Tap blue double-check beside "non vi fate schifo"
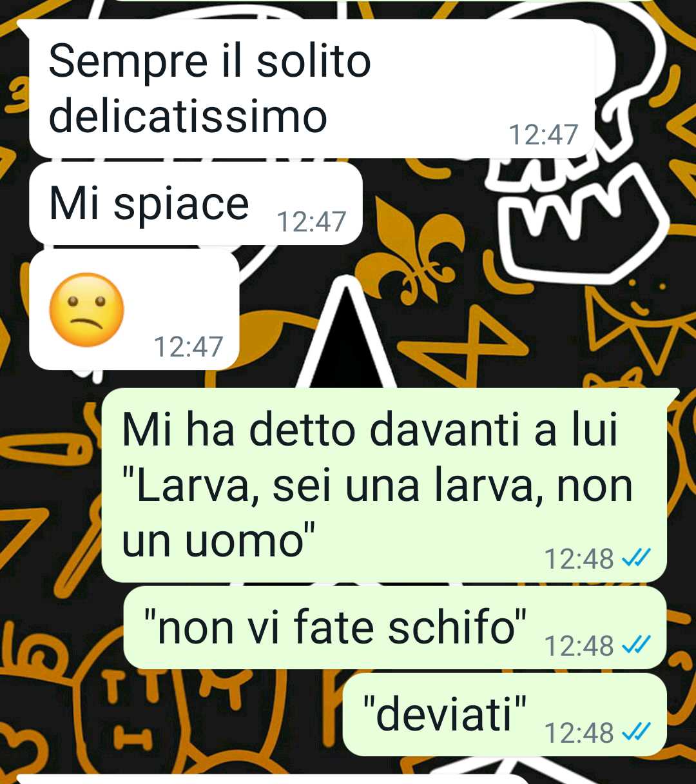Screen dimensions: 696x784 click(636, 644)
